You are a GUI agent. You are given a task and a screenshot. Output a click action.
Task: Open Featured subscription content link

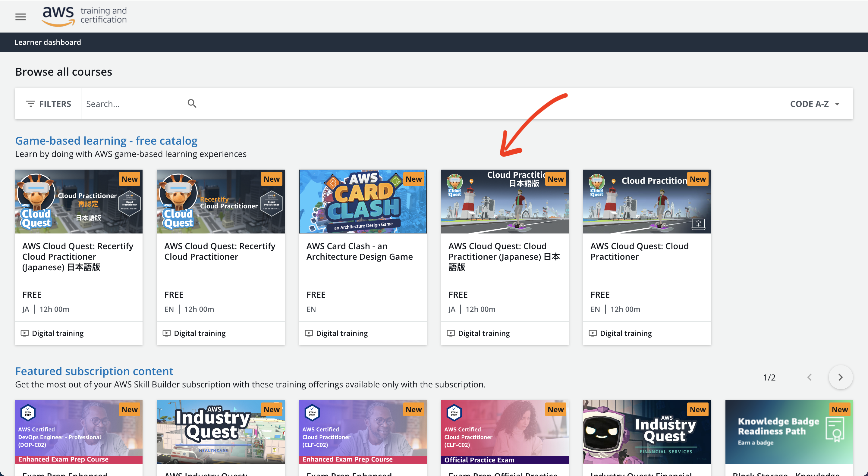(94, 371)
